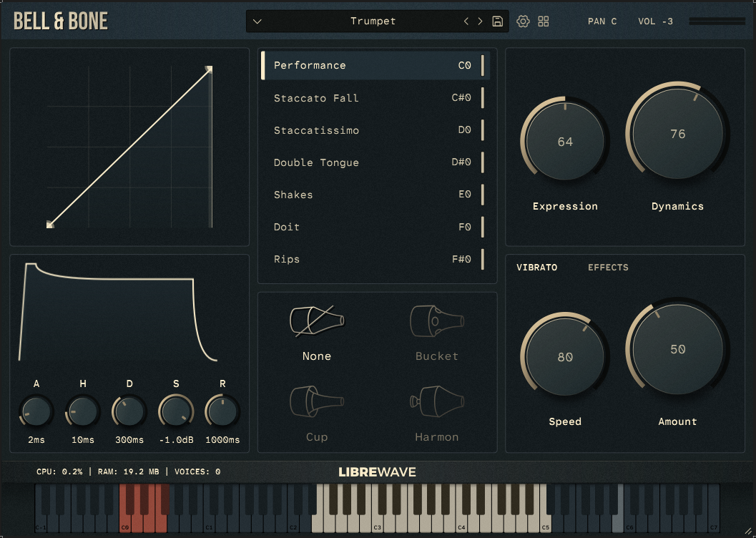Choose the Harmon mute icon
The image size is (756, 538).
point(437,401)
